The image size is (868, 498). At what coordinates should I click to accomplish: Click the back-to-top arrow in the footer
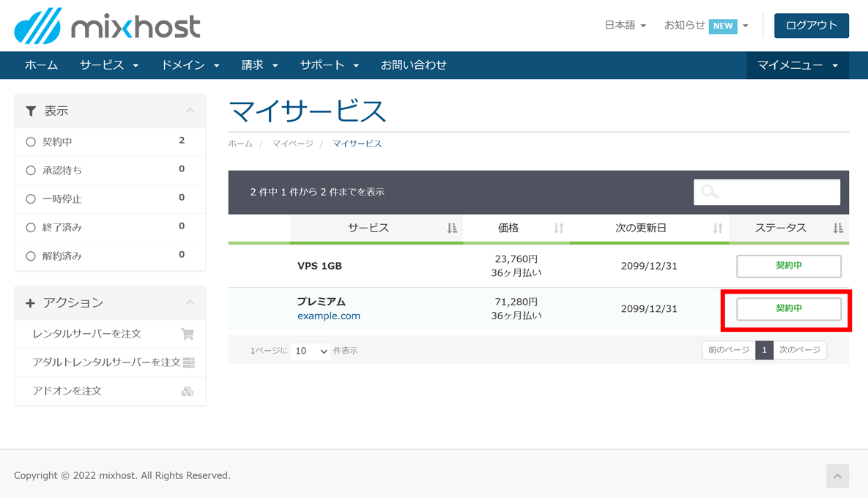point(837,476)
